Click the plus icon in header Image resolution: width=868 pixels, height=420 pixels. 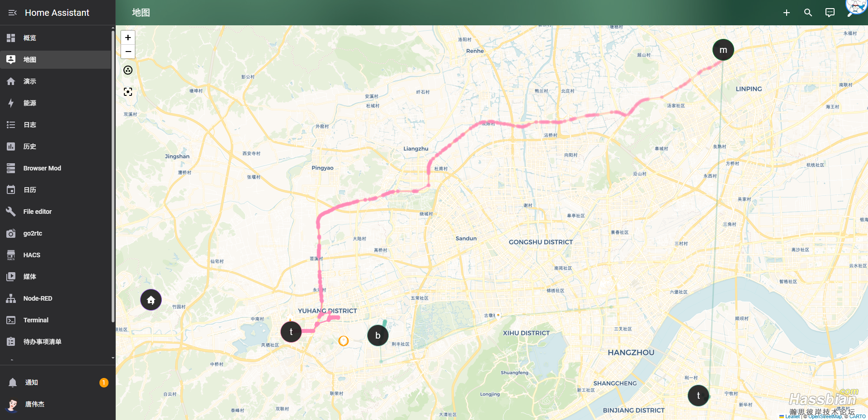coord(787,13)
